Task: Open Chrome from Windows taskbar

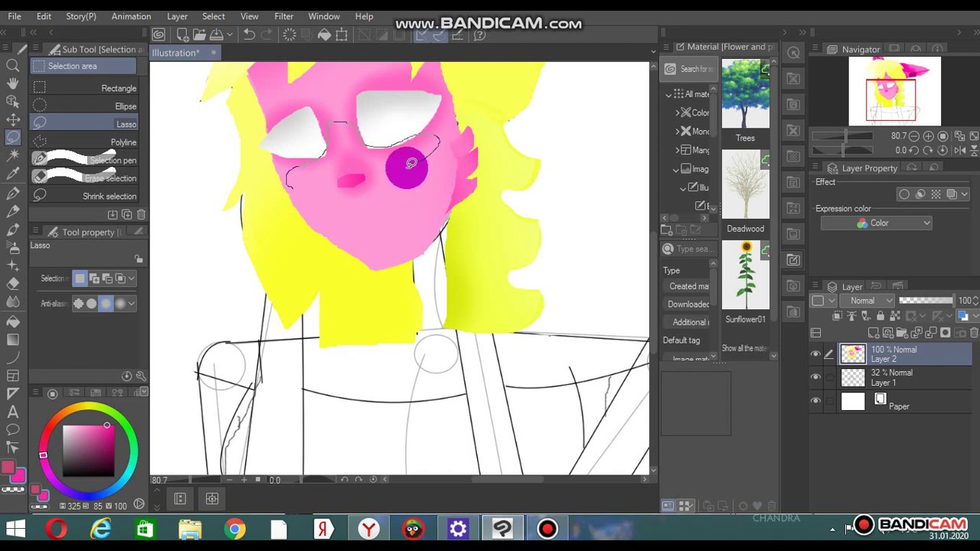Action: click(x=234, y=529)
